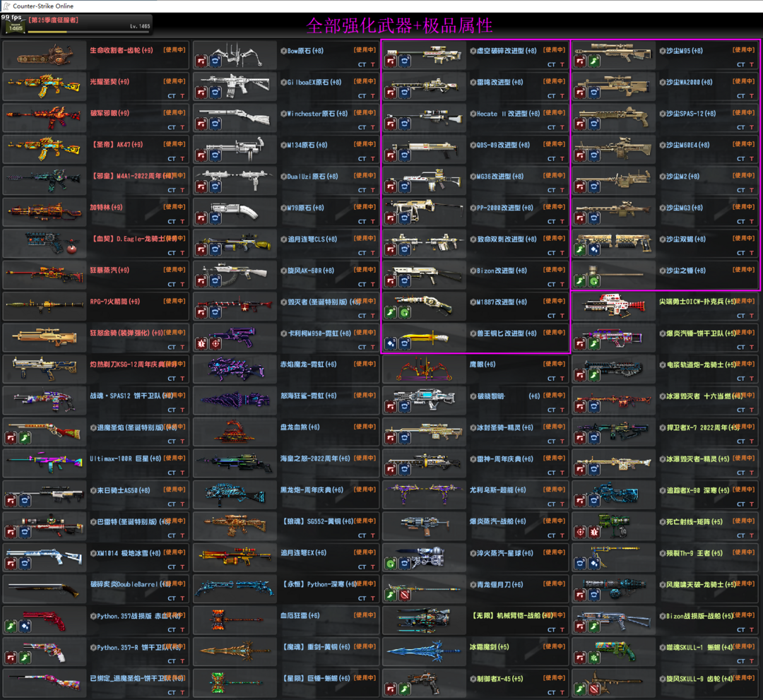Click the hexagon badge beside 沙尘WA2000 name

(x=662, y=82)
